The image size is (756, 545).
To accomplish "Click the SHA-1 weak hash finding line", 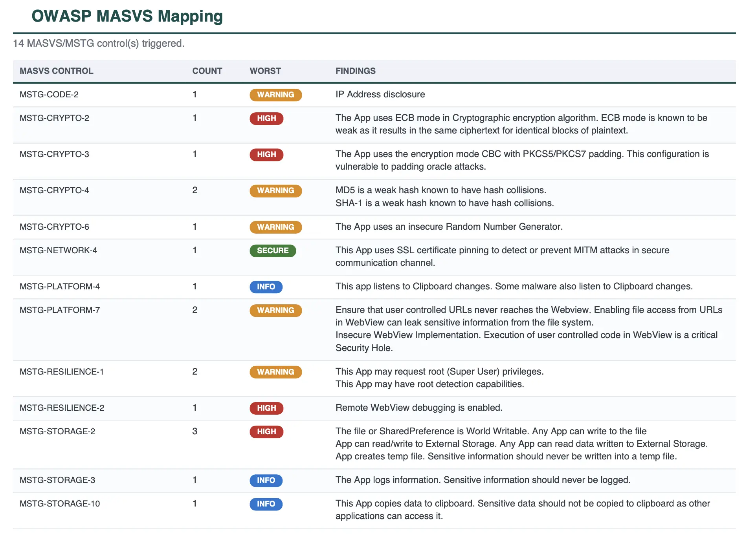I will (x=444, y=203).
